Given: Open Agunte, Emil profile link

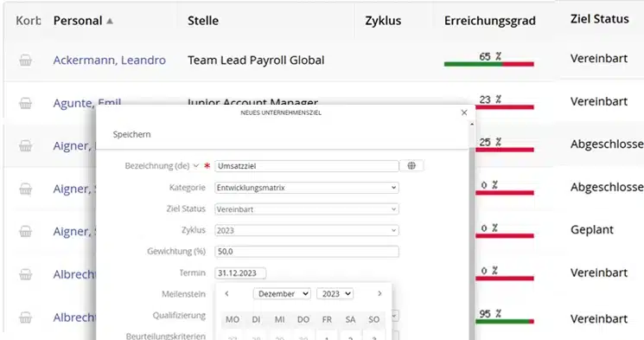Looking at the screenshot, I should tap(87, 103).
